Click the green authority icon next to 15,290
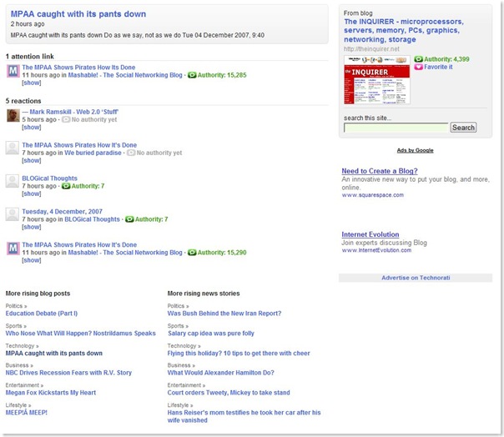The image size is (504, 437). 192,253
